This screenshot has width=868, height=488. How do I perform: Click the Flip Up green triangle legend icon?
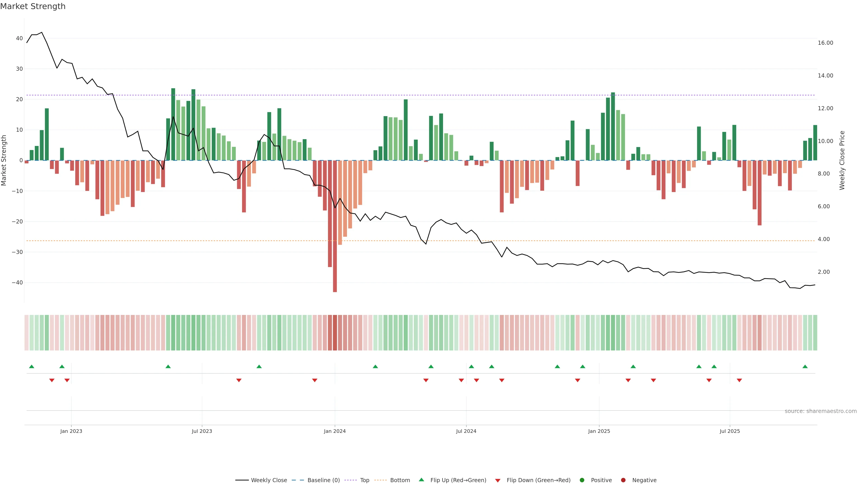tap(421, 480)
